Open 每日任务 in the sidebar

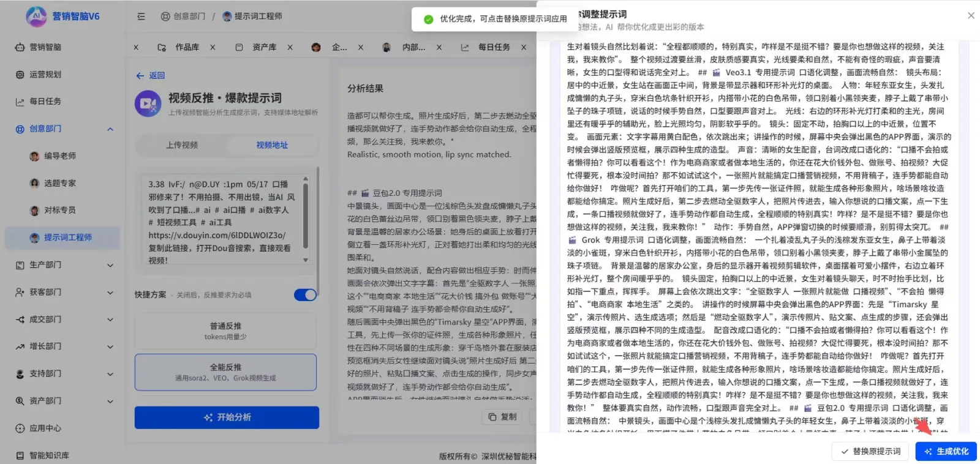click(x=62, y=102)
